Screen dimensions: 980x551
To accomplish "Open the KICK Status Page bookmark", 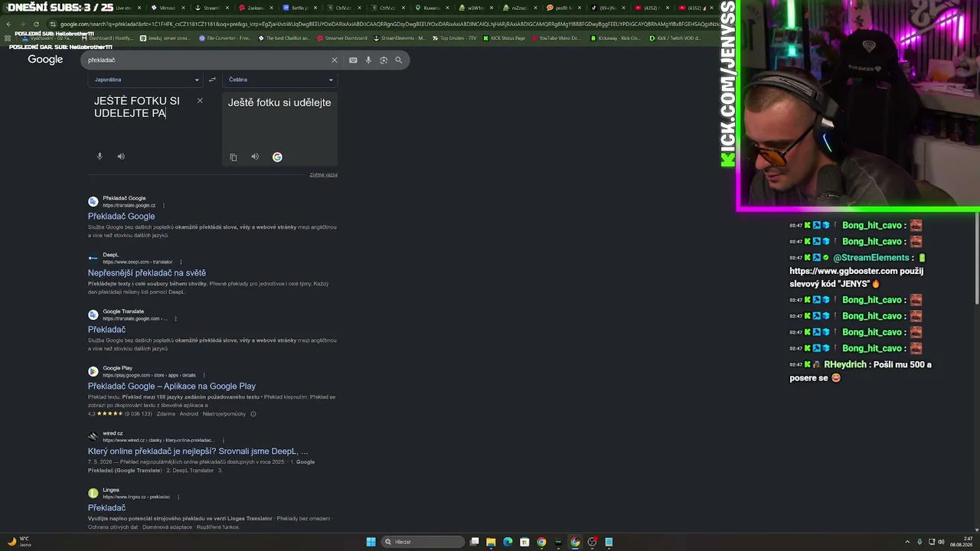I will (505, 37).
